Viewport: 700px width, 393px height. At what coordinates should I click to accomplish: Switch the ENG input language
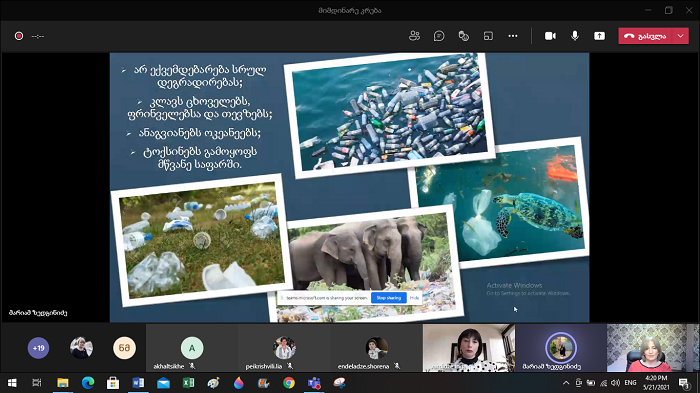pyautogui.click(x=630, y=383)
